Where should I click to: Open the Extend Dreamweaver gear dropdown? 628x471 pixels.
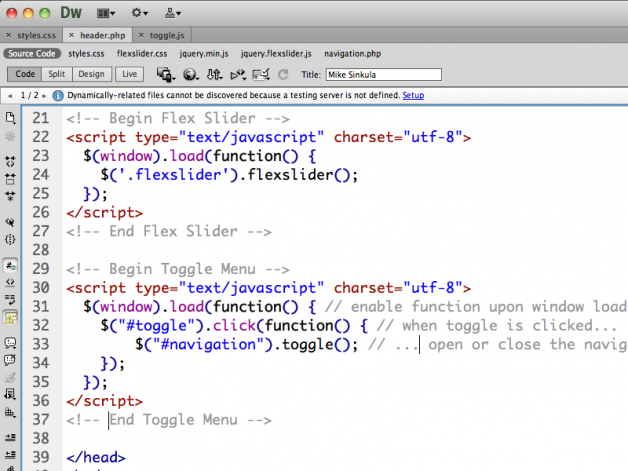tap(139, 13)
